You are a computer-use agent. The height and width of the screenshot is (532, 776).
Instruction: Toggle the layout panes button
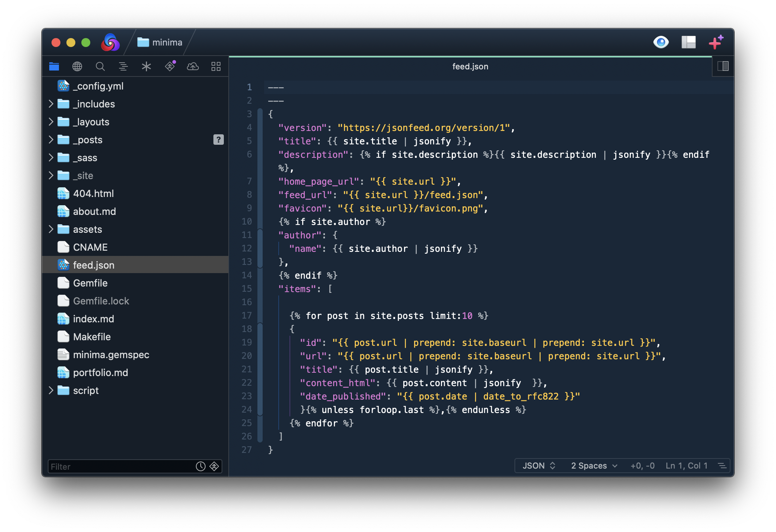point(688,42)
